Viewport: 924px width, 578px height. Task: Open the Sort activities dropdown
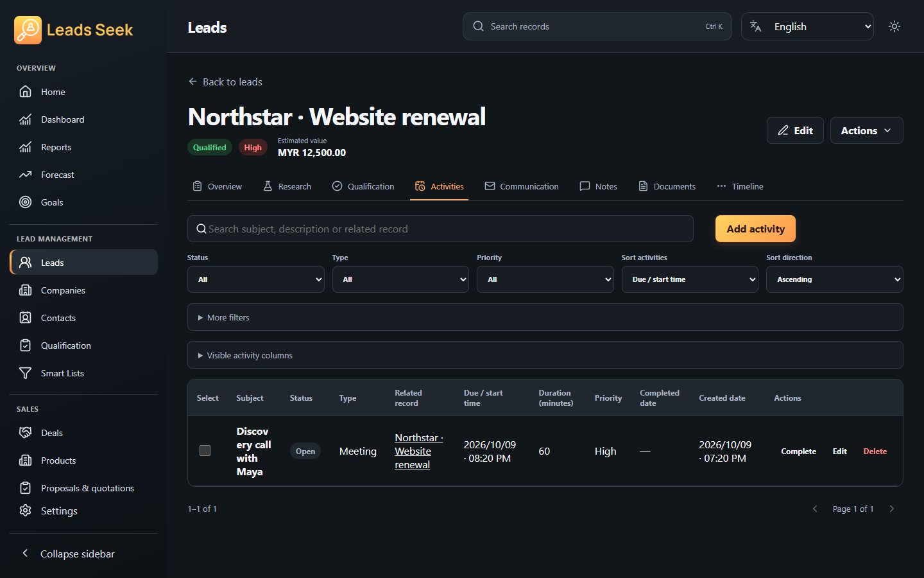[x=690, y=279]
